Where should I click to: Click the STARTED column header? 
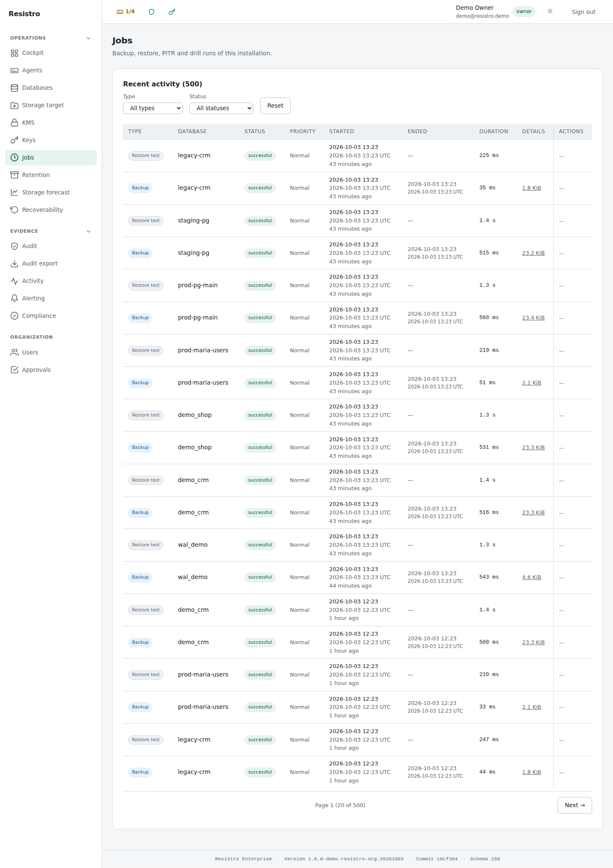click(x=341, y=132)
